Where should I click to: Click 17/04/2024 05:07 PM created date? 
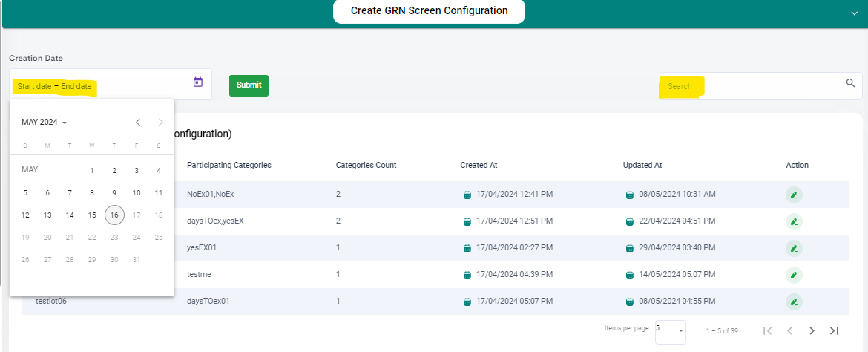(515, 301)
